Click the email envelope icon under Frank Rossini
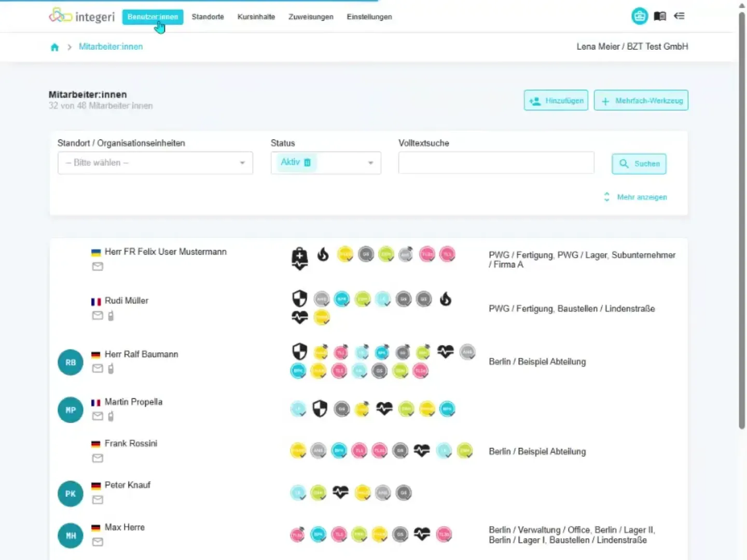This screenshot has width=747, height=560. pos(98,458)
